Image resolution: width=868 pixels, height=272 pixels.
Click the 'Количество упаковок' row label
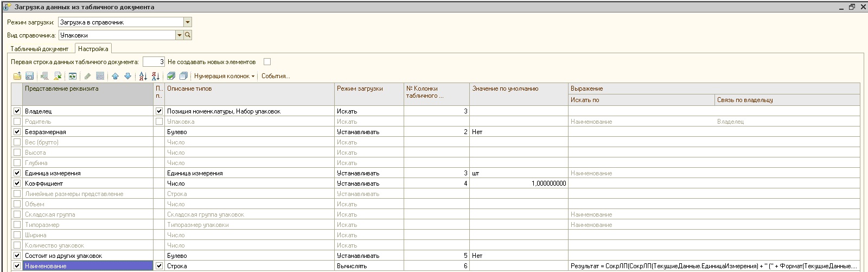tap(54, 245)
